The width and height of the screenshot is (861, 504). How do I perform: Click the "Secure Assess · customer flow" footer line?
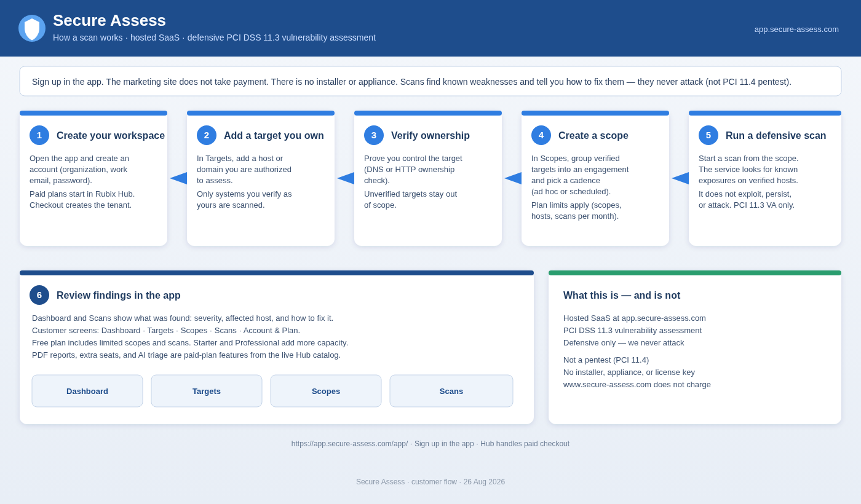[430, 482]
